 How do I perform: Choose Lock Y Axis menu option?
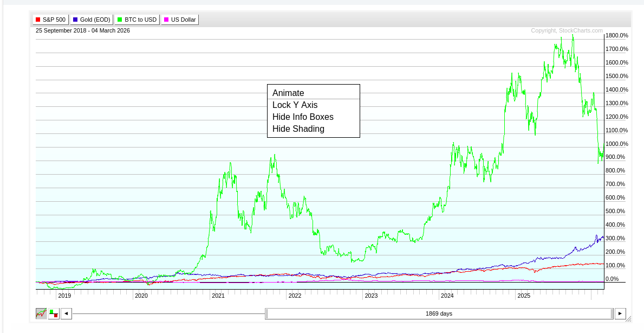coord(314,105)
